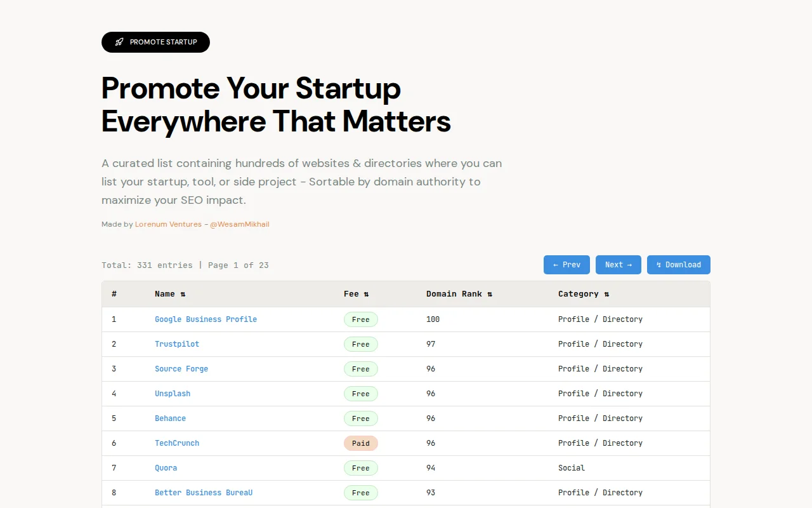Sort table by Domain Rank column
812x508 pixels.
(x=459, y=294)
